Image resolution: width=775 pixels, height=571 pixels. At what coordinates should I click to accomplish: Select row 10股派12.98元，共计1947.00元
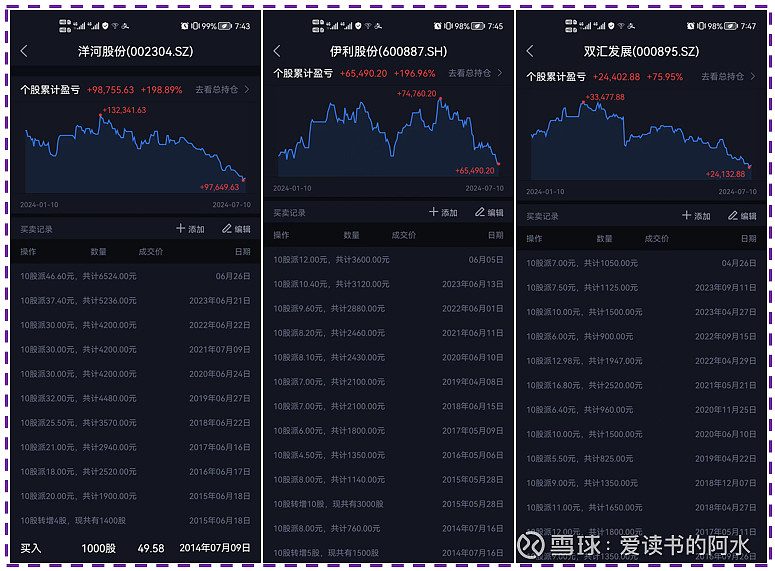point(641,361)
